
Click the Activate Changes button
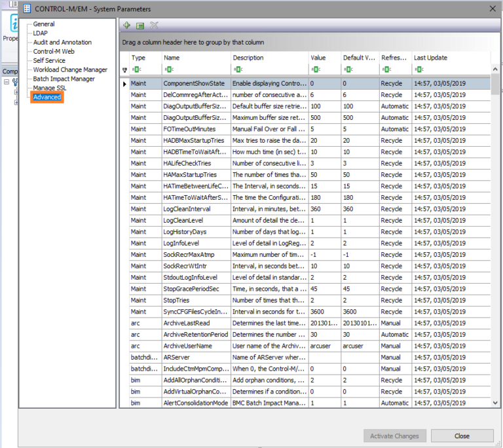point(394,436)
